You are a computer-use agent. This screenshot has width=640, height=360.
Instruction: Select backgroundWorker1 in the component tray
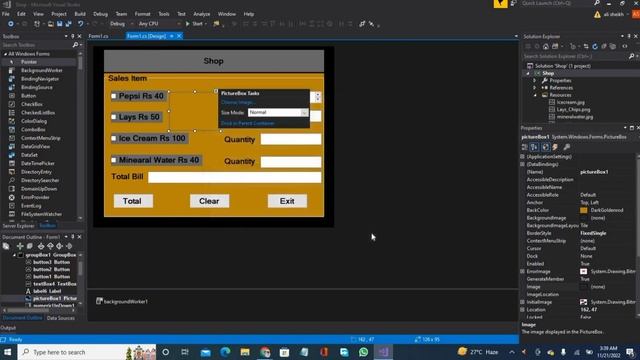pos(122,302)
